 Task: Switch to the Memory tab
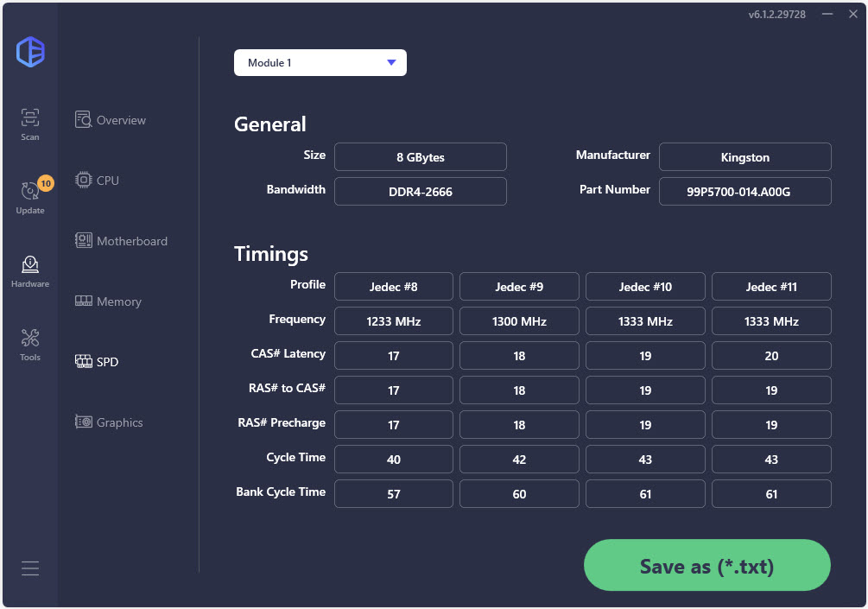118,301
